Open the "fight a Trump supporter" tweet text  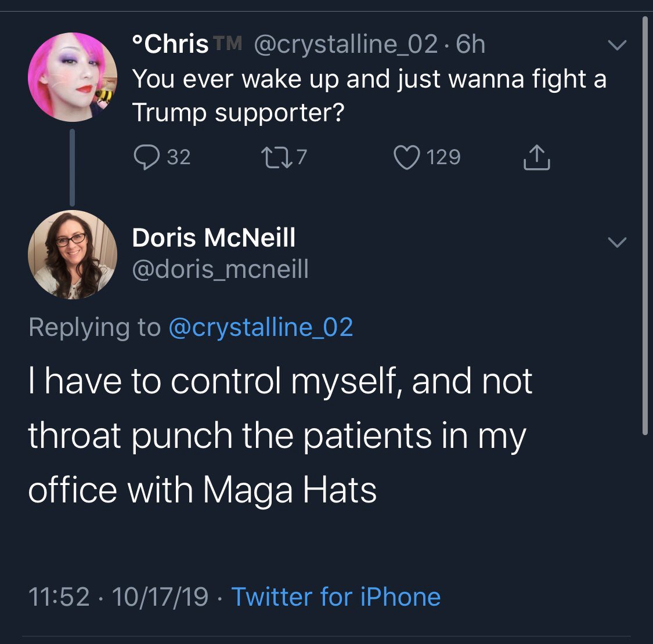369,95
